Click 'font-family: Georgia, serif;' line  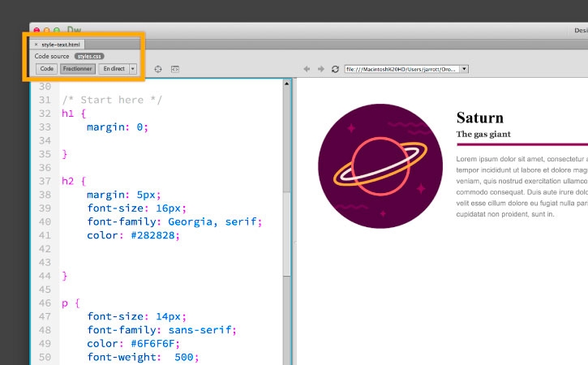coord(174,221)
